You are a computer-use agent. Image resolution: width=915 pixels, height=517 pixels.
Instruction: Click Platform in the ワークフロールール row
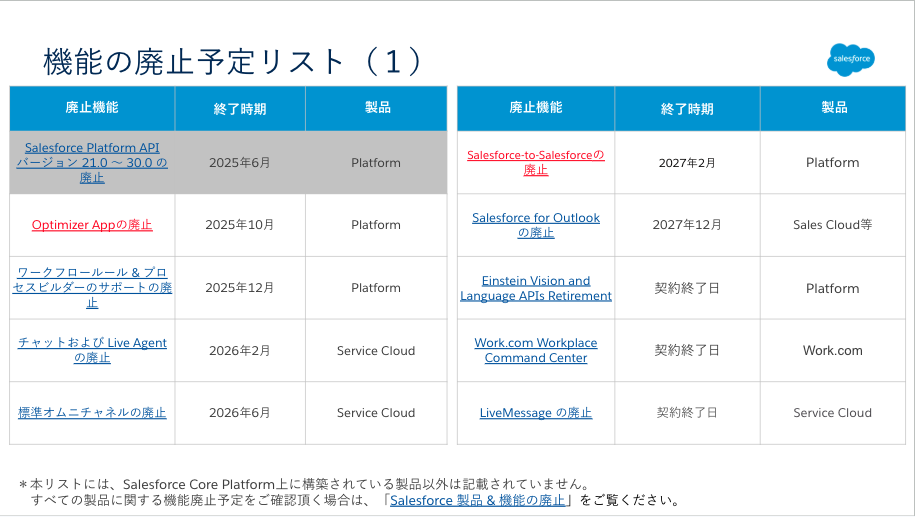[x=376, y=288]
